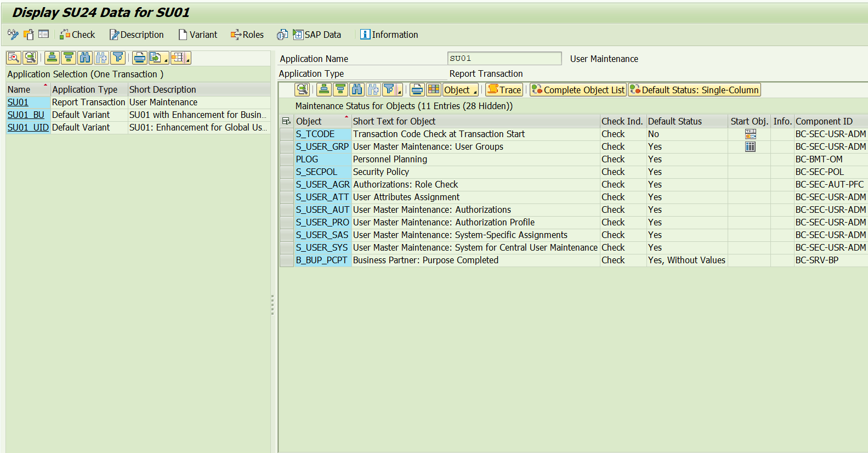This screenshot has width=868, height=453.
Task: Sort ascending in the objects table
Action: coord(324,89)
